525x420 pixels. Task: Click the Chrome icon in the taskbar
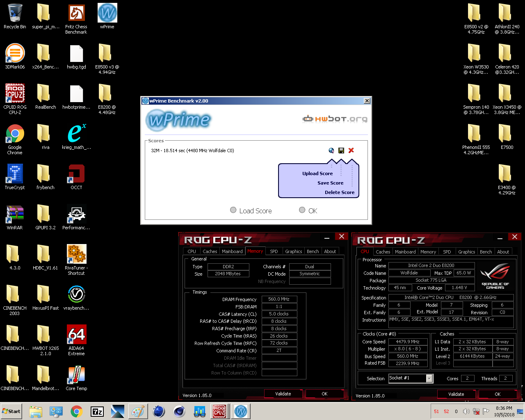77,411
